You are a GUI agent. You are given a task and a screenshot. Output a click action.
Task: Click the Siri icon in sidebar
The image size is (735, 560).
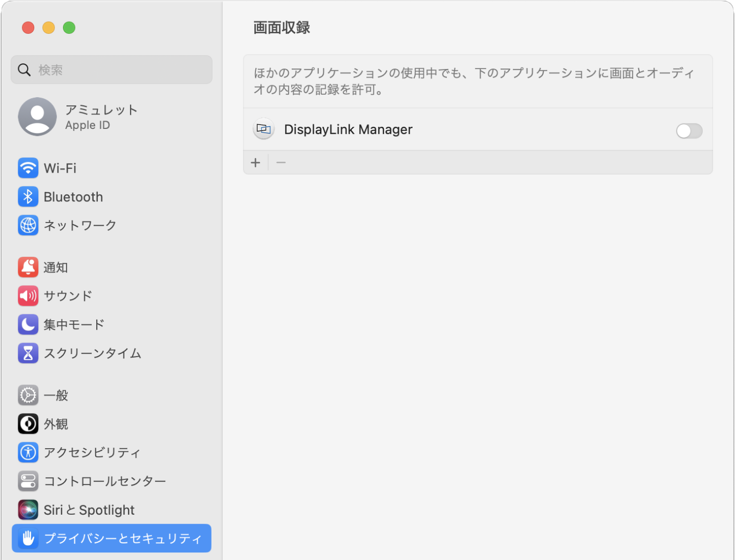tap(28, 510)
